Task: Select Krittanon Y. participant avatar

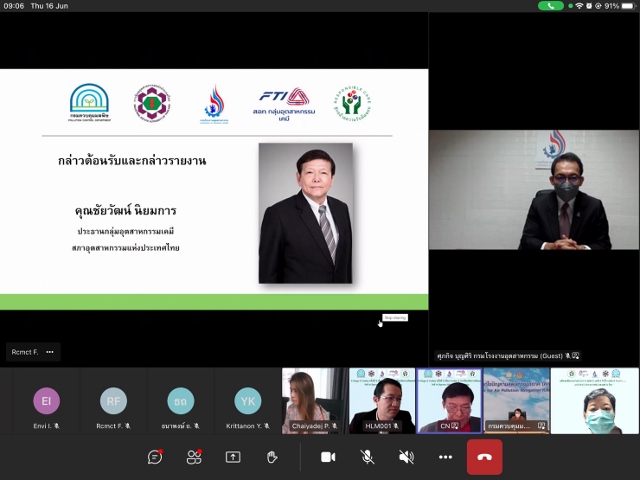Action: click(248, 401)
